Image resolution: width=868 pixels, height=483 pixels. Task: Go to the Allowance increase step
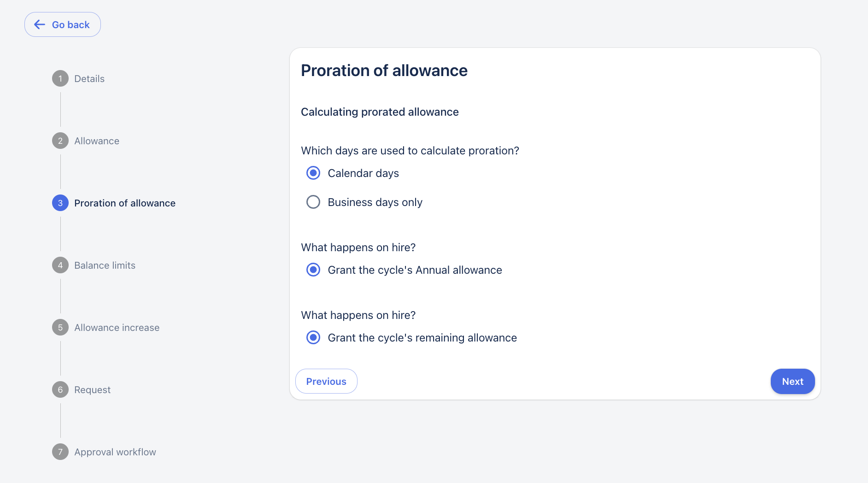click(x=117, y=328)
